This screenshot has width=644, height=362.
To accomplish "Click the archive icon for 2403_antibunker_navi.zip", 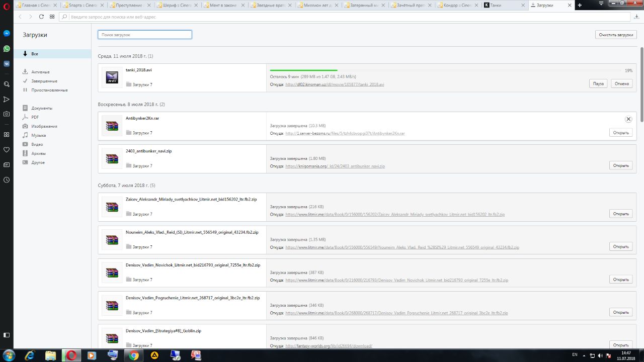I will click(x=112, y=158).
